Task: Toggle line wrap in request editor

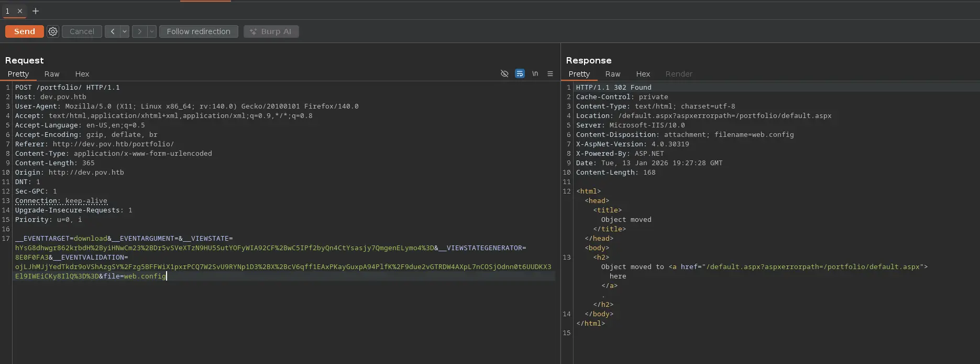Action: [520, 74]
